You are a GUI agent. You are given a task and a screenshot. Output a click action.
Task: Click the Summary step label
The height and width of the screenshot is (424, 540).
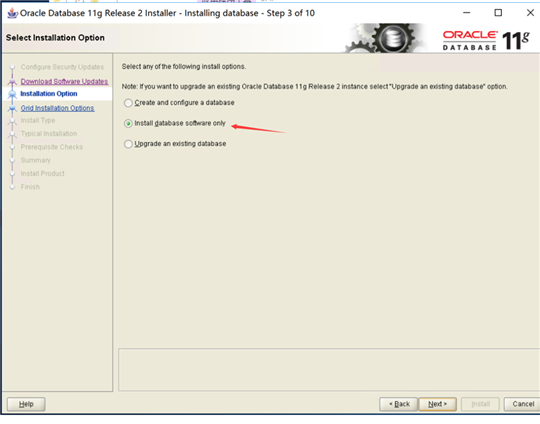pos(35,160)
